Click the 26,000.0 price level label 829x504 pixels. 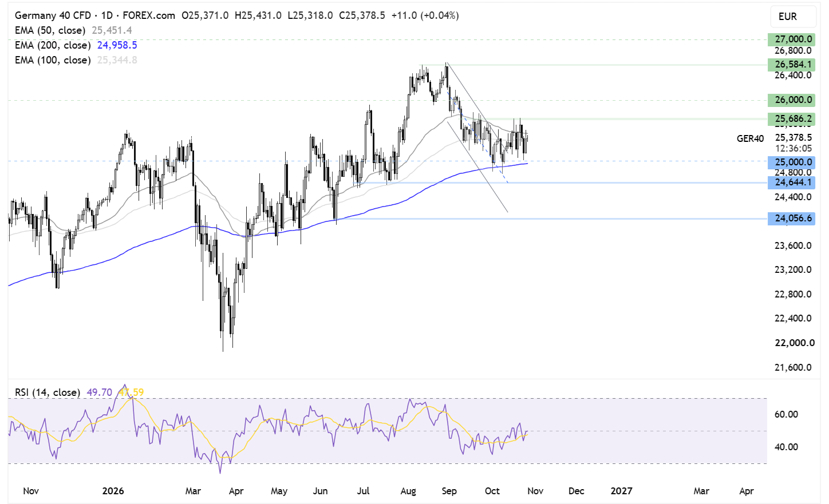coord(791,100)
